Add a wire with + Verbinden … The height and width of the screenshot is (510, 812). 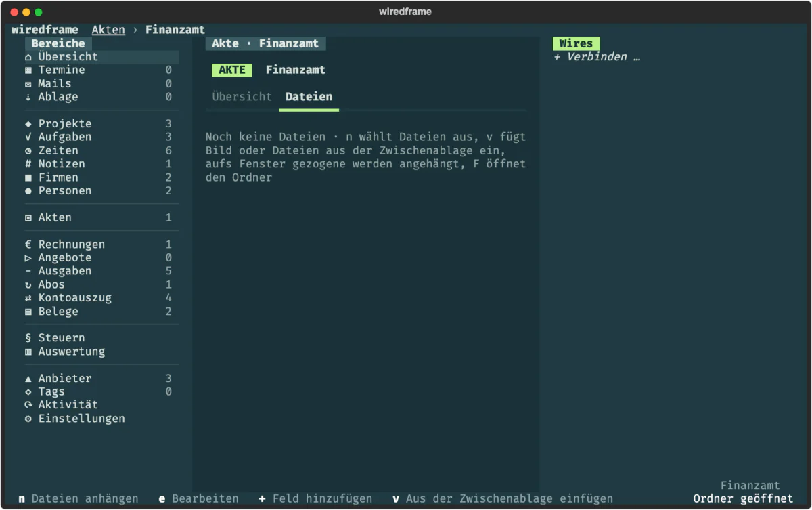tap(597, 57)
